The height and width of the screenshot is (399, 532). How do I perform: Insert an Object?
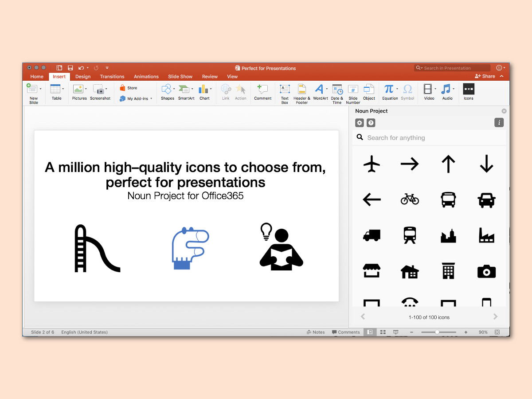[x=369, y=92]
